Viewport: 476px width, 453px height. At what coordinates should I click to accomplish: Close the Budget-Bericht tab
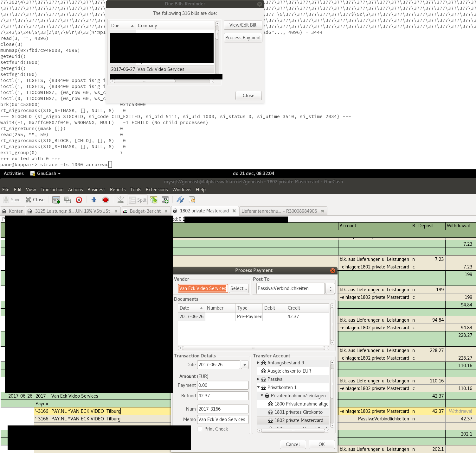click(x=166, y=211)
